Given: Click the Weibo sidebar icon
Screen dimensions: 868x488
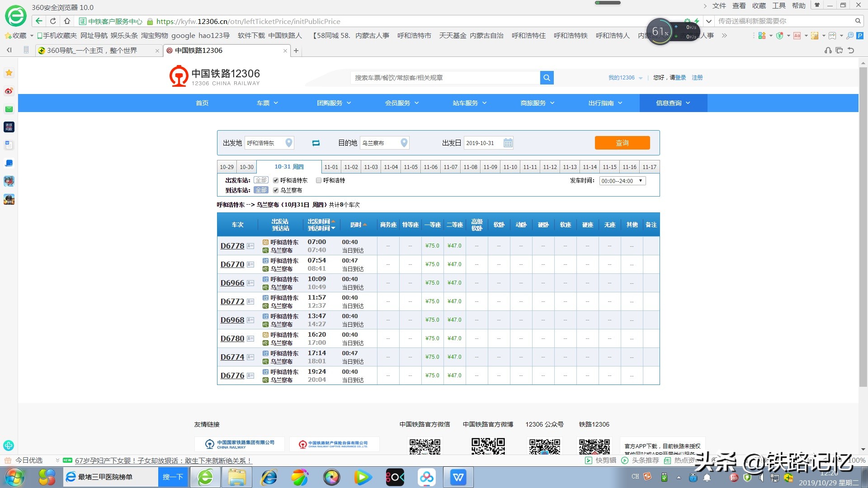Looking at the screenshot, I should (9, 91).
